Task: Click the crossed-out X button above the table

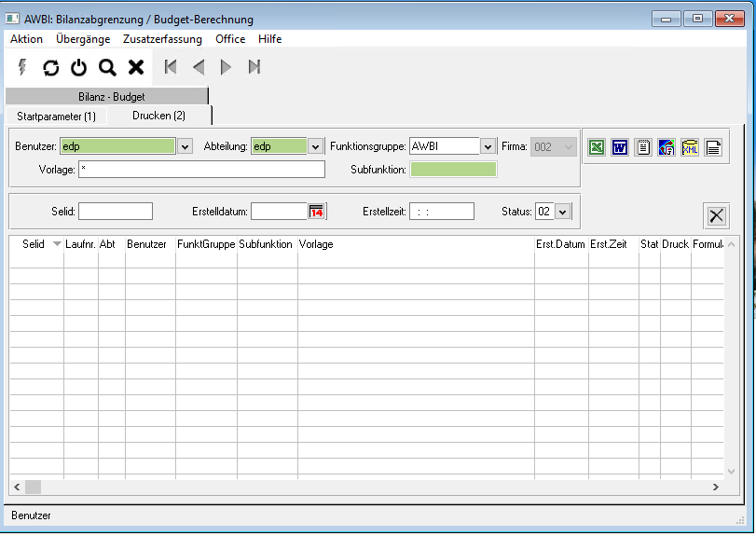Action: click(716, 215)
